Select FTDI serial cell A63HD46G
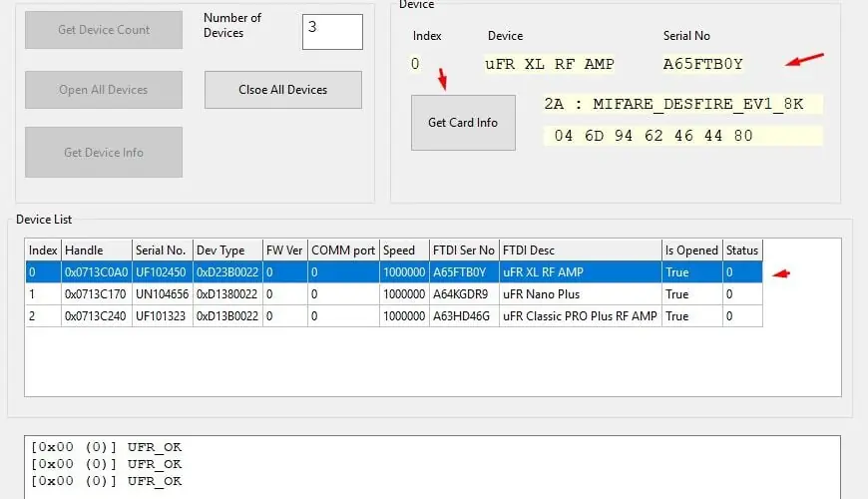 464,316
